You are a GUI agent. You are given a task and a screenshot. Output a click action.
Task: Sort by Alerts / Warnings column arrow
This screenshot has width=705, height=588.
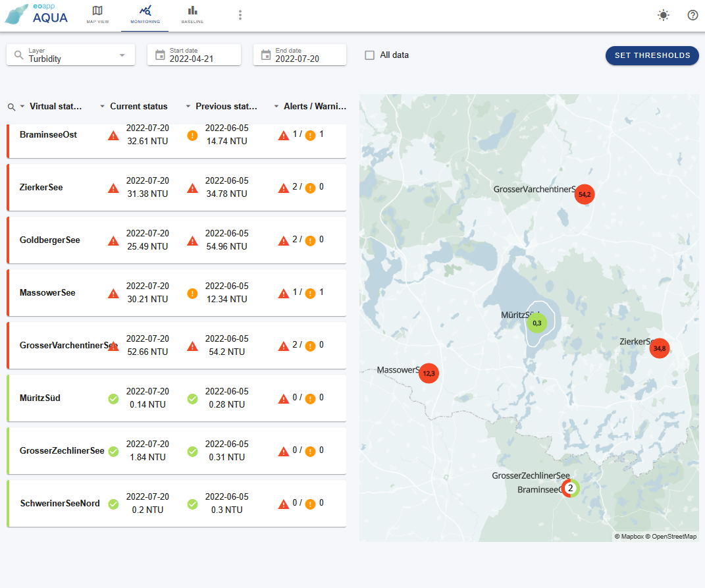tap(276, 107)
